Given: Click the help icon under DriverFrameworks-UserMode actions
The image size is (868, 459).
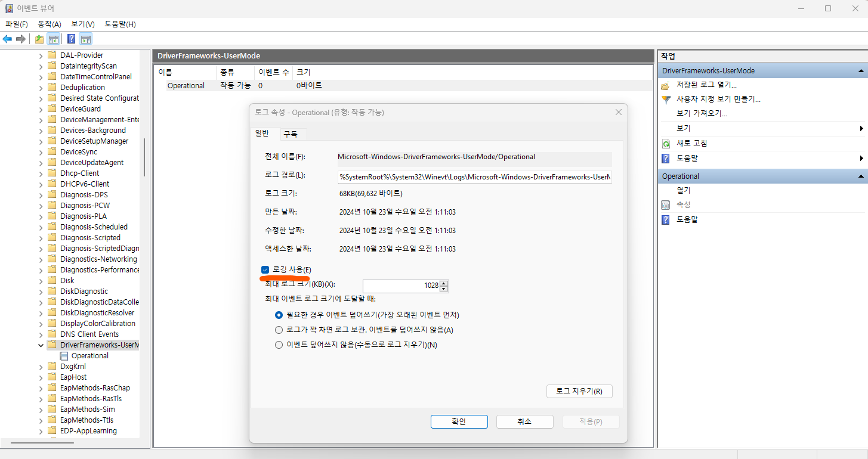Looking at the screenshot, I should [x=666, y=159].
